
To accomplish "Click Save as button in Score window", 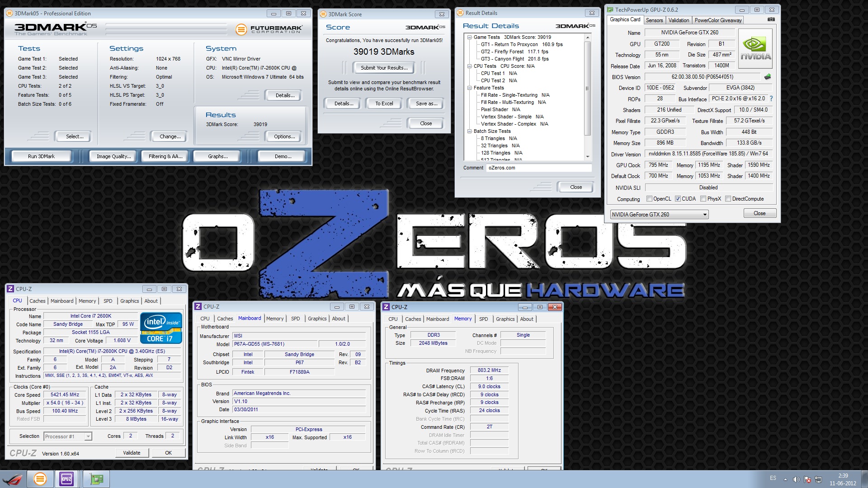I will (426, 103).
